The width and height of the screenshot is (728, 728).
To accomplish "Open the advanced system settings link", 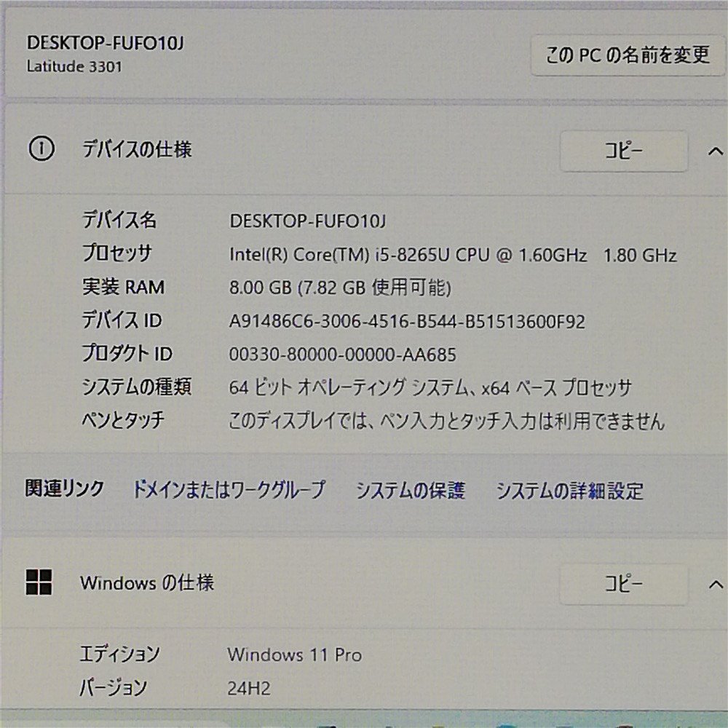I will coord(570,491).
